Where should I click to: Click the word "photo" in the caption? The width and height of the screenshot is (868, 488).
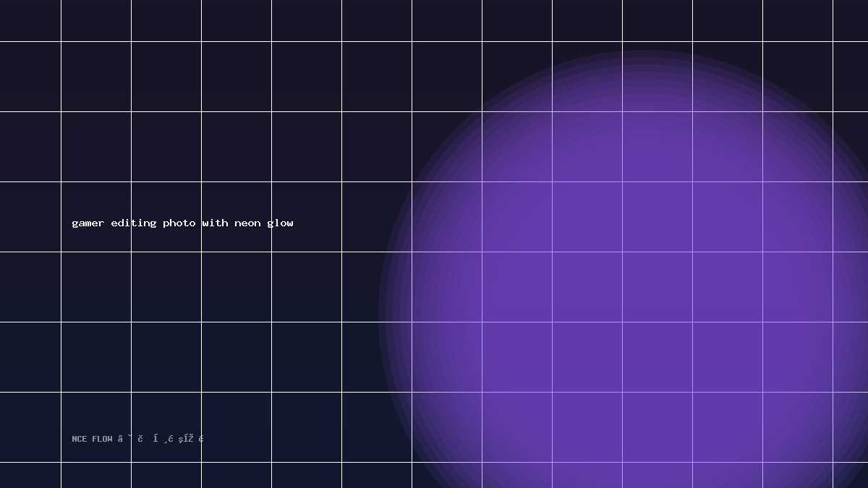tap(179, 223)
